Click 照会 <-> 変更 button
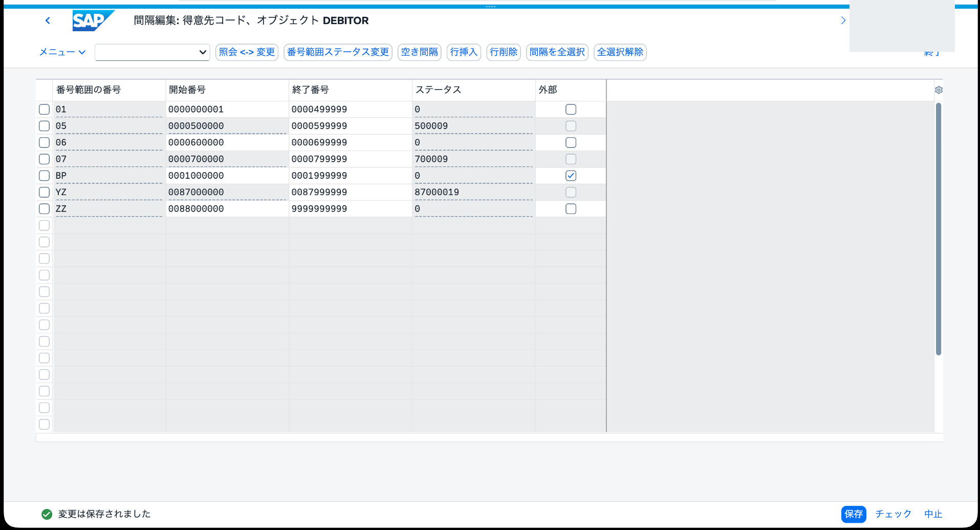Viewport: 980px width, 530px height. [247, 52]
